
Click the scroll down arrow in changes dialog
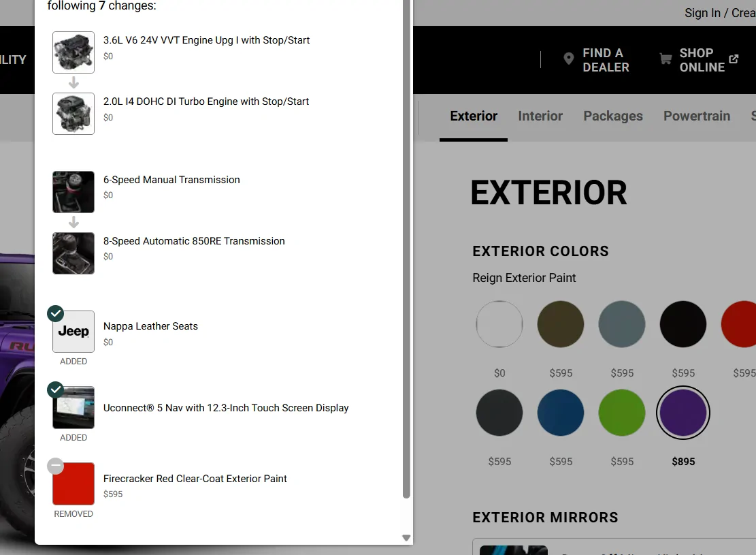pyautogui.click(x=406, y=537)
